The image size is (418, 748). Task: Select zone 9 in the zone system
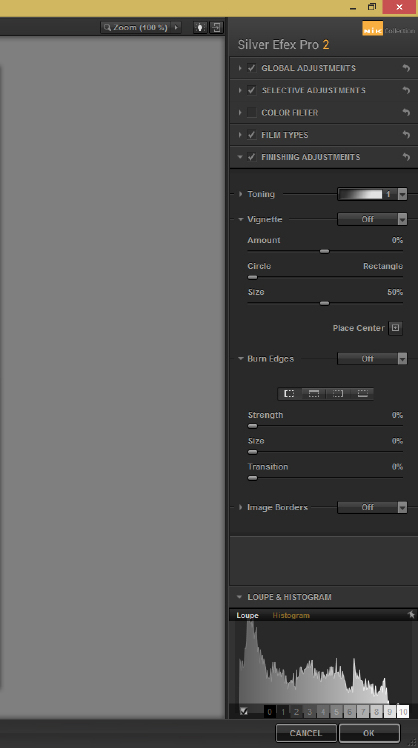pos(390,712)
